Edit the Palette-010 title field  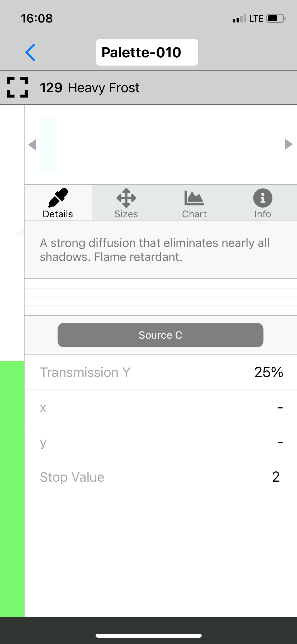pyautogui.click(x=147, y=52)
